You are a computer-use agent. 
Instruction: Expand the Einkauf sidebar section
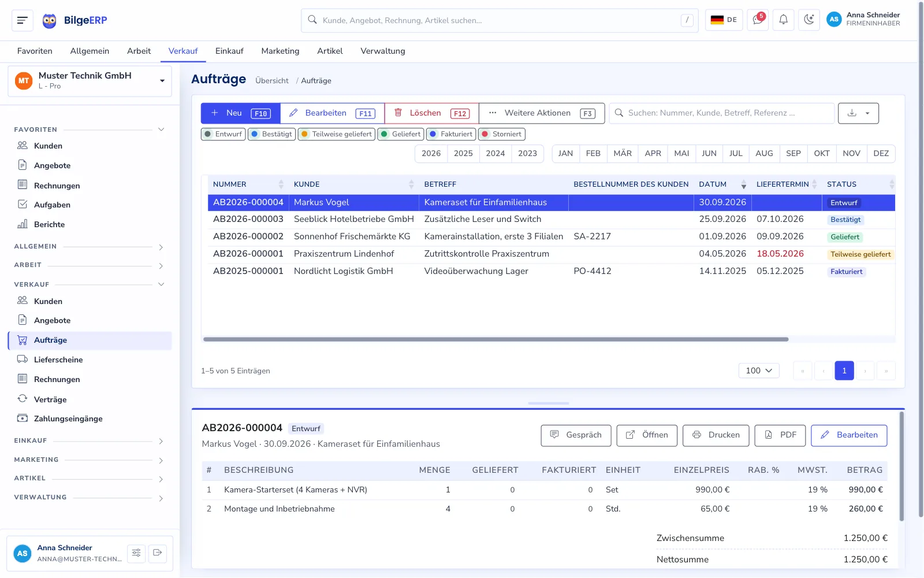[90, 441]
